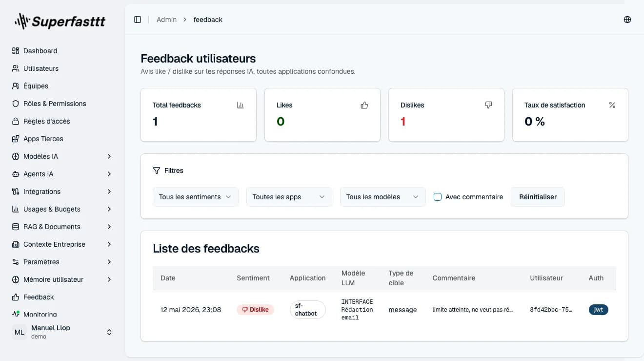Click the Feedback thumbs-up sidebar icon

tap(16, 297)
